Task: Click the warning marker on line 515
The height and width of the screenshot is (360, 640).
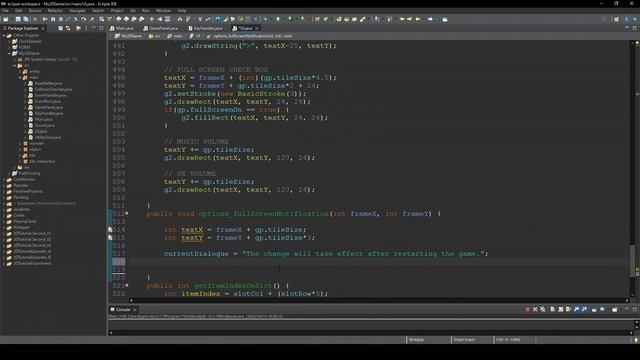Action: coord(110,238)
